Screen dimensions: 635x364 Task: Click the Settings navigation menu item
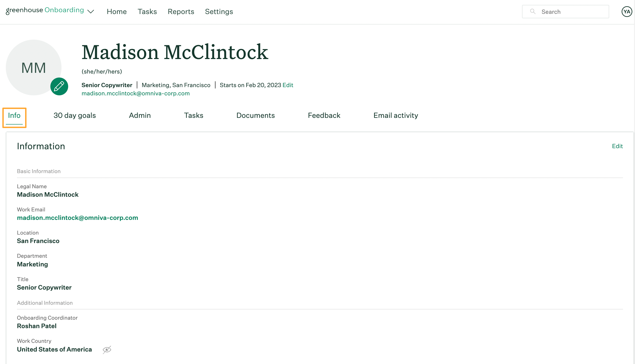(219, 12)
